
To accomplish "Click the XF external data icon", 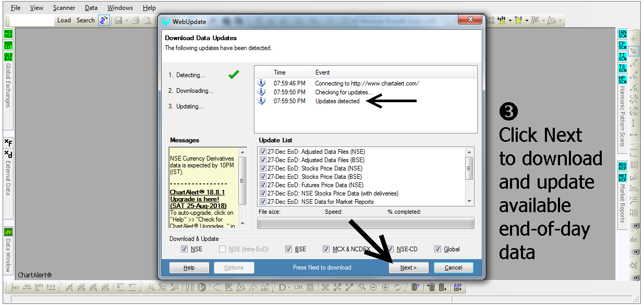I will pyautogui.click(x=8, y=142).
